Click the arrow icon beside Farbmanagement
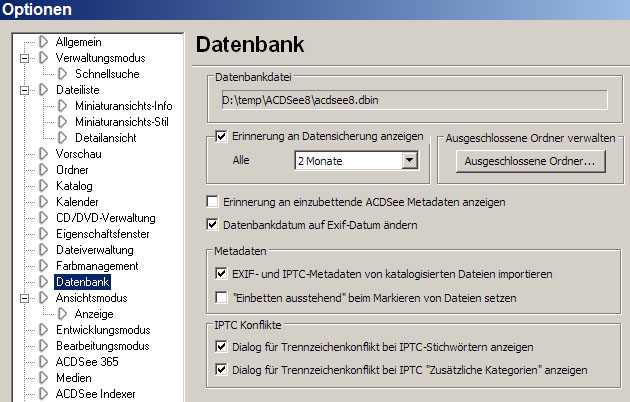Screen dimensions: 630x402 pyautogui.click(x=44, y=266)
